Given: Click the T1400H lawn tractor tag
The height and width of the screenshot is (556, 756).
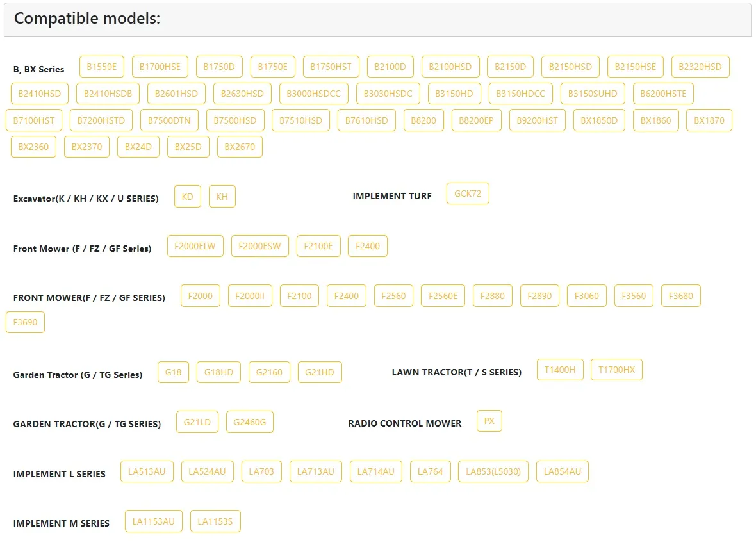Looking at the screenshot, I should (x=560, y=370).
